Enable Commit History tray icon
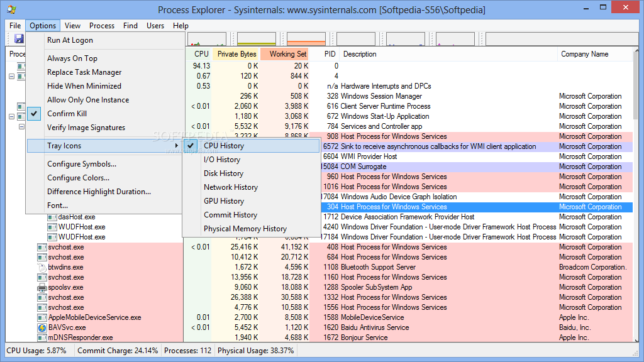 tap(252, 215)
